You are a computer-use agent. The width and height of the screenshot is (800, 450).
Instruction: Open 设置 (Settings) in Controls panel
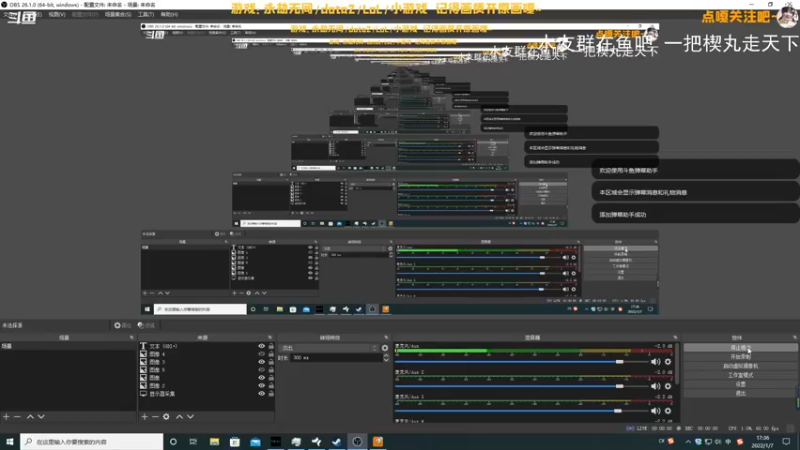(740, 384)
